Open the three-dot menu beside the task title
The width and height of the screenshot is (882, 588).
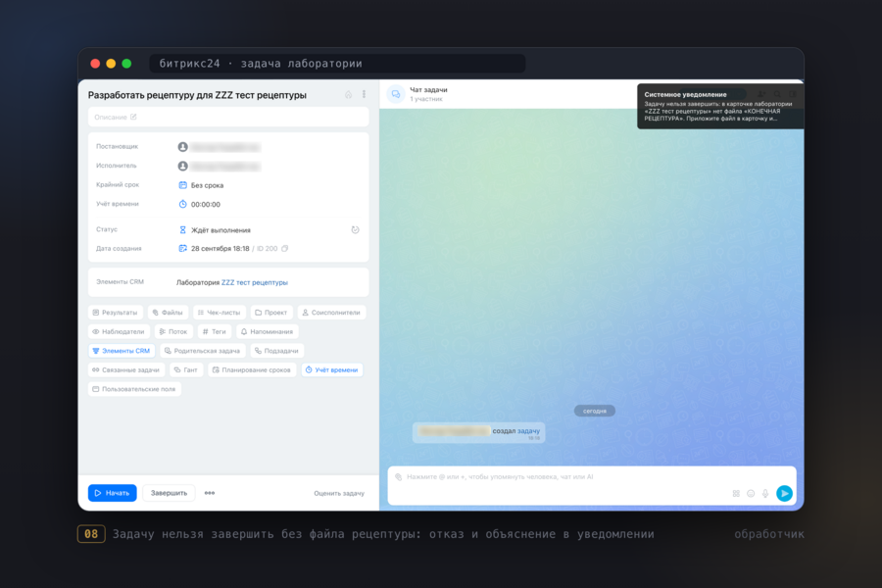point(364,94)
